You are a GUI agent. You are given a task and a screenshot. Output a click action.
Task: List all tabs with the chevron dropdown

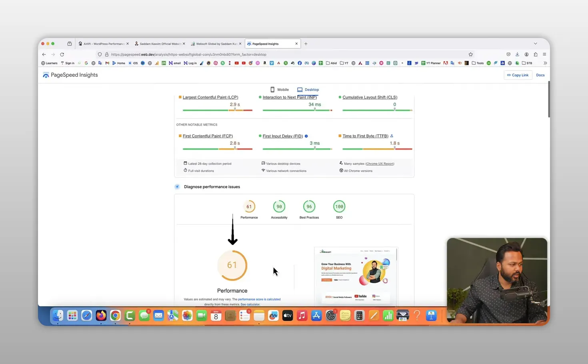click(x=535, y=44)
